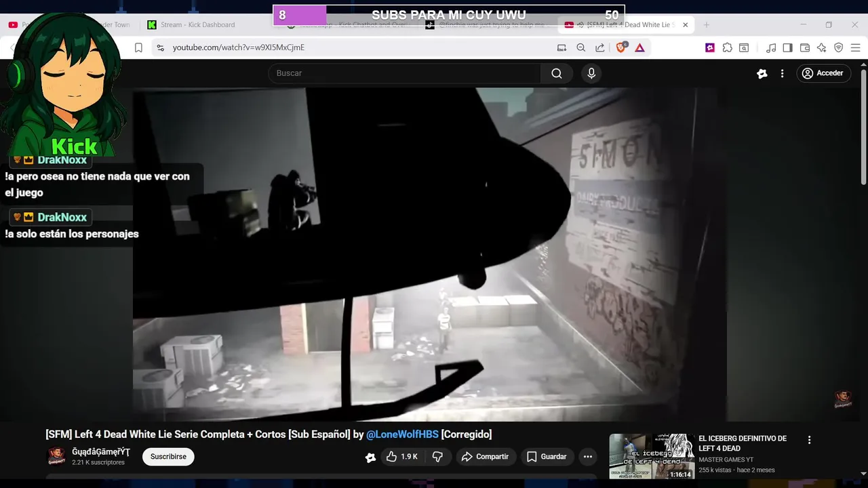Open the Brave Wallet icon
Screen dimensions: 868x488
tap(805, 47)
